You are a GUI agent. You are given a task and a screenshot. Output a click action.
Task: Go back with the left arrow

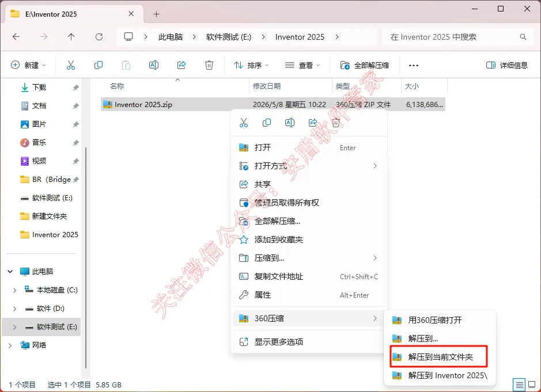click(16, 37)
